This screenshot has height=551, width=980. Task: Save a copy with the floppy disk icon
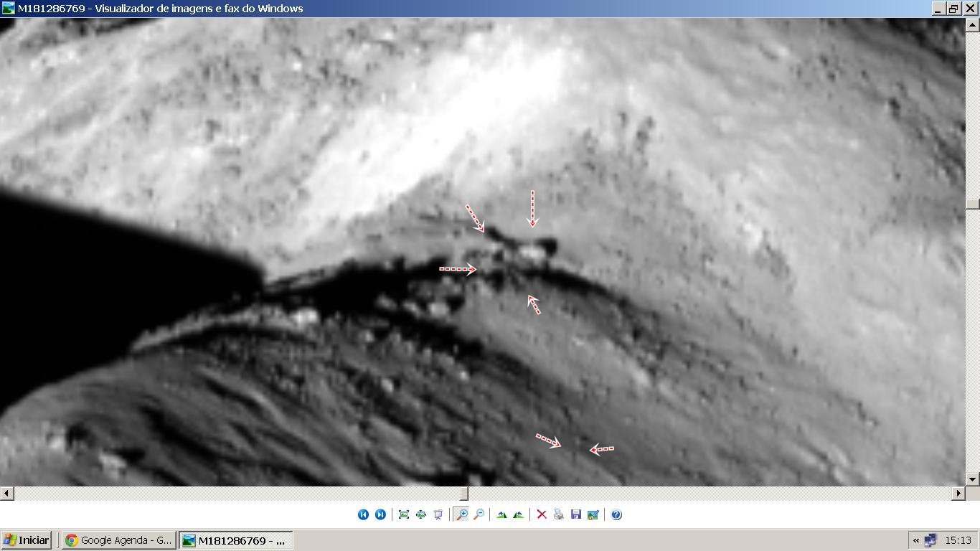[575, 514]
